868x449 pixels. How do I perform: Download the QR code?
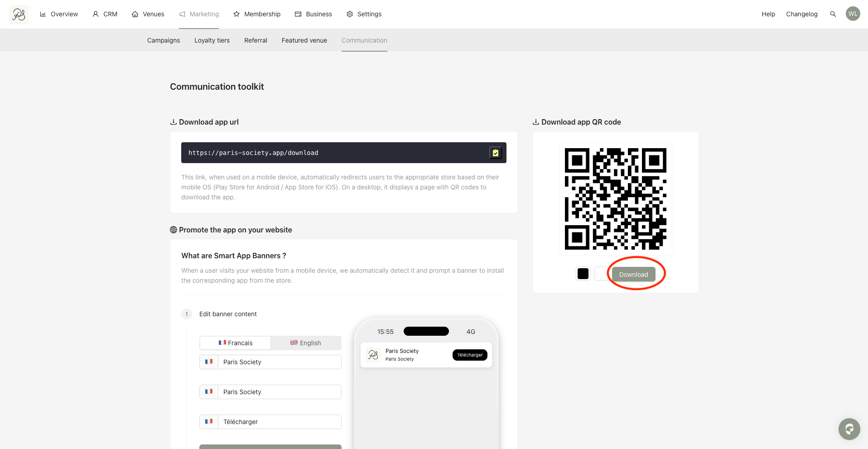pos(633,274)
